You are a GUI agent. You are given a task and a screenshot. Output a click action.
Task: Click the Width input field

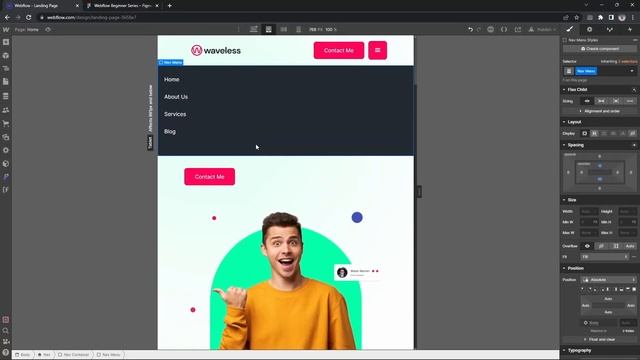click(x=589, y=211)
